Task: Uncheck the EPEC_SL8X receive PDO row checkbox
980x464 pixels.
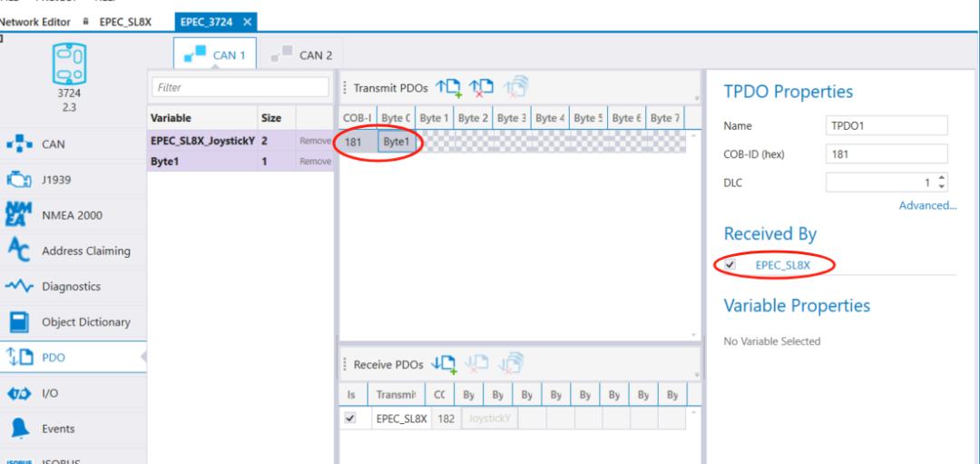Action: (x=351, y=419)
